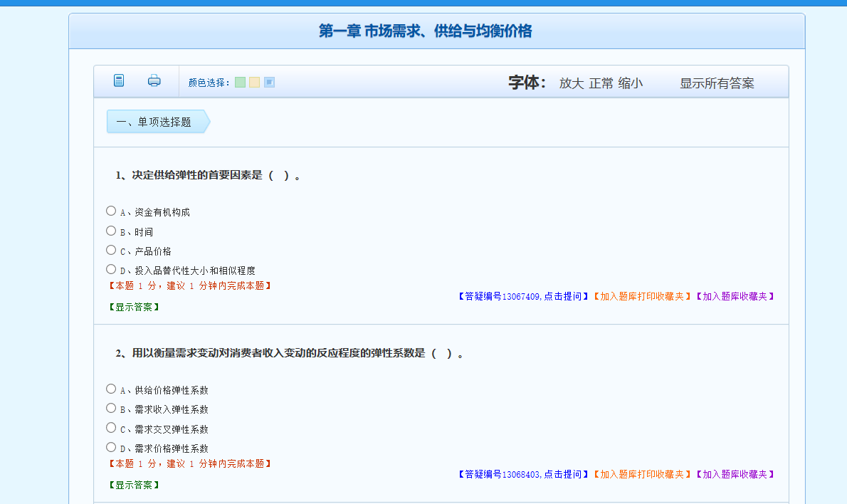Enlarge font with 放大
Viewport: 847px width, 504px height.
[x=571, y=83]
